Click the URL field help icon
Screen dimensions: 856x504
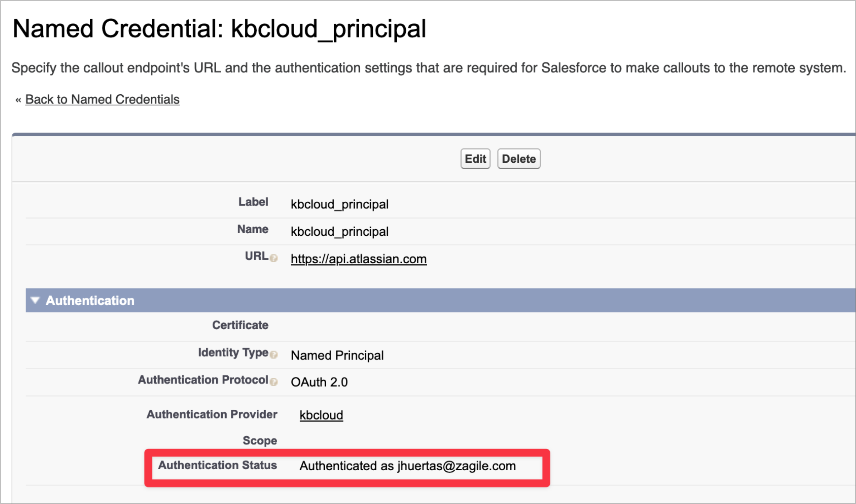(273, 258)
